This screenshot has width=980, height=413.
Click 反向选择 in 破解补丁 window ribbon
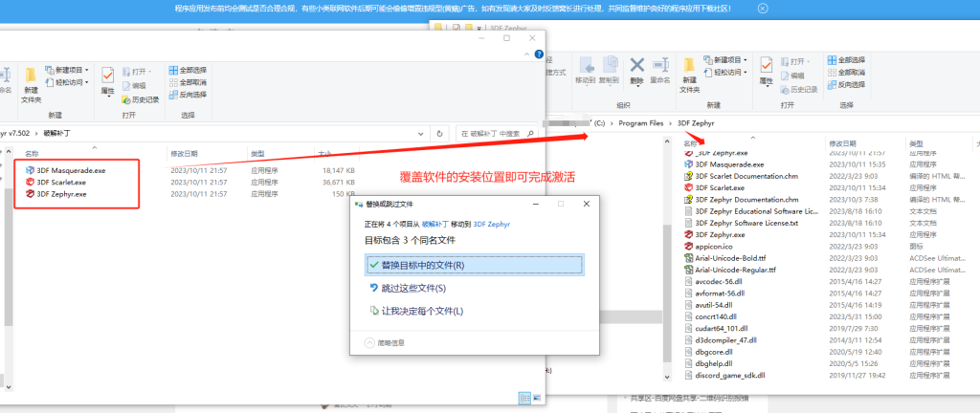(188, 95)
